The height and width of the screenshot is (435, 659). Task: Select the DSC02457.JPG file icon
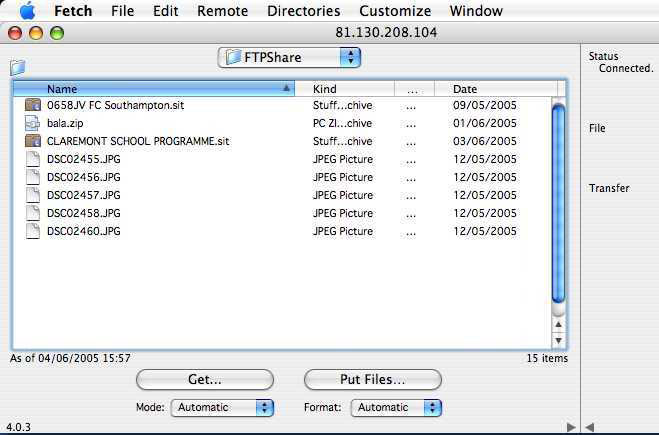(33, 195)
